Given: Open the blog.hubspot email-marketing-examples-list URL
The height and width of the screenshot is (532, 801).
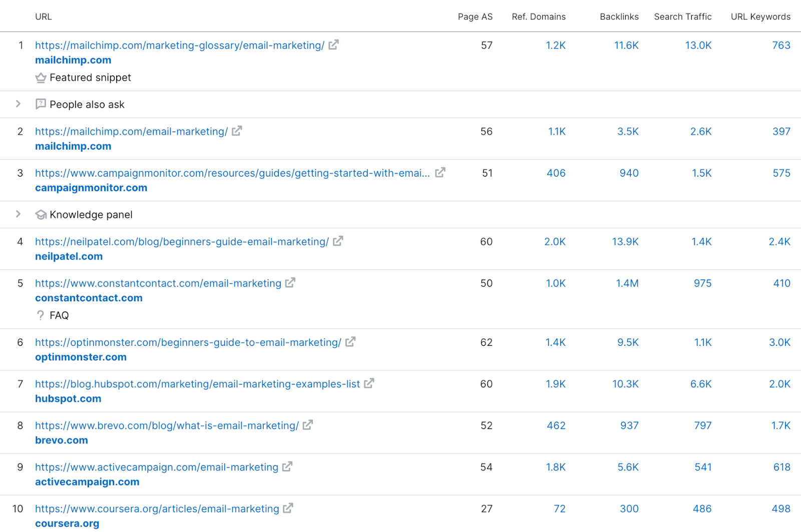Looking at the screenshot, I should [x=198, y=383].
